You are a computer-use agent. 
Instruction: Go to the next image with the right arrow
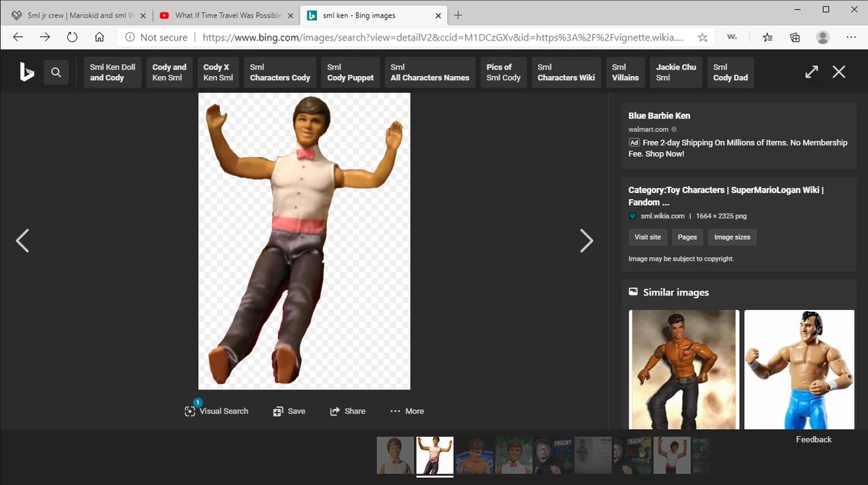point(587,240)
